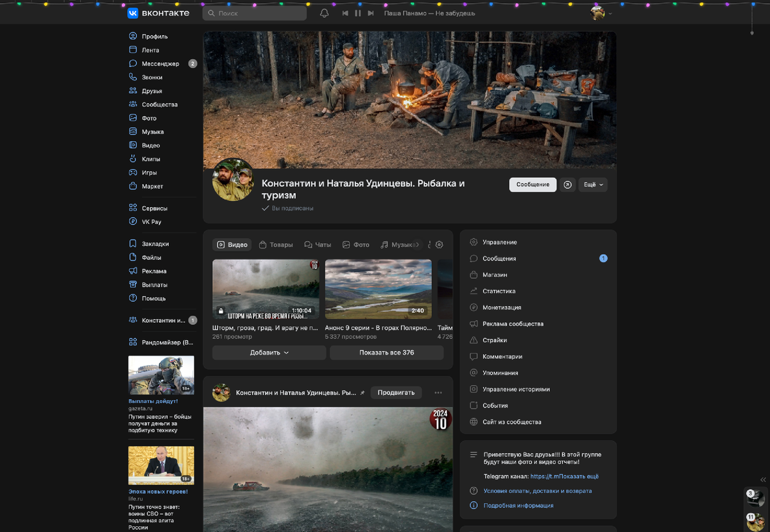Click Показать все 376 button
Image resolution: width=770 pixels, height=532 pixels.
[x=386, y=353]
